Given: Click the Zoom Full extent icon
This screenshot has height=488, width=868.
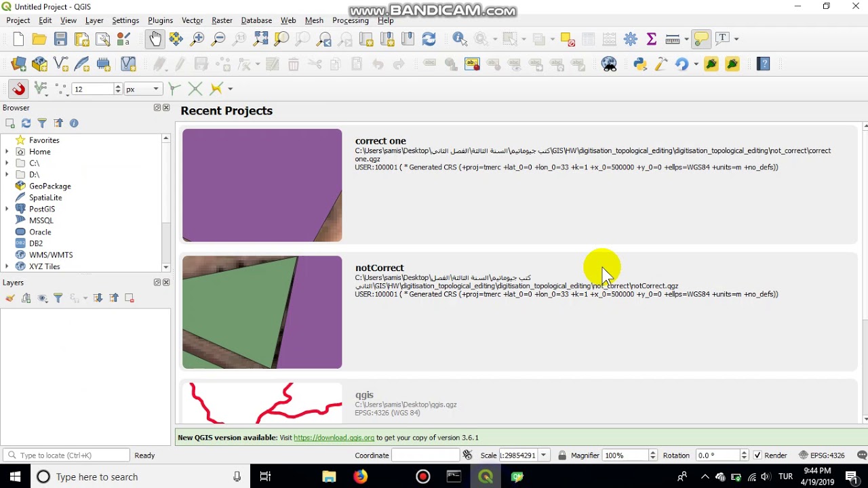Looking at the screenshot, I should click(x=260, y=39).
